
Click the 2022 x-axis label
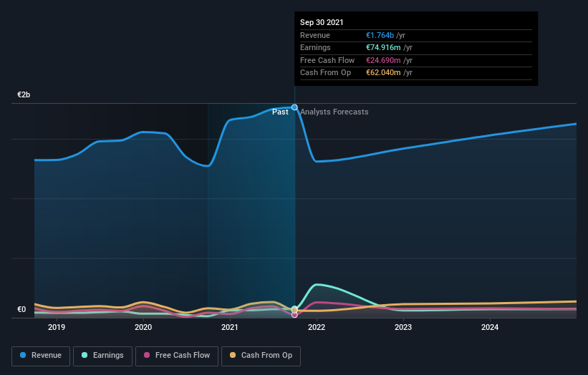[317, 328]
